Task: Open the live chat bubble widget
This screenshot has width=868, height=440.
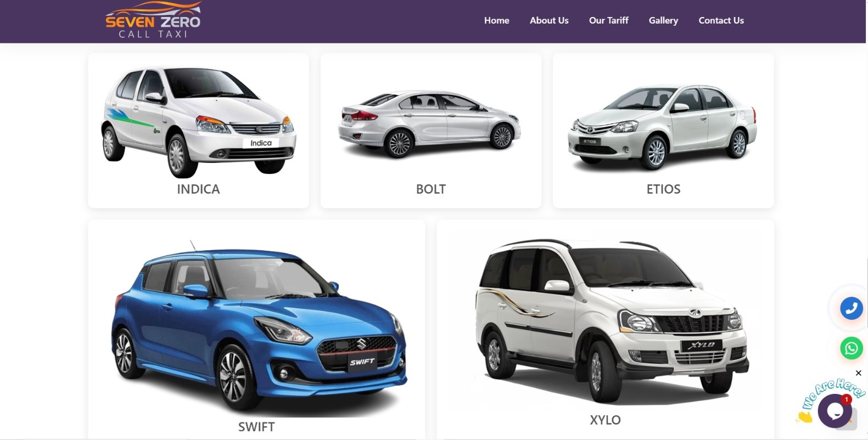Action: (x=835, y=411)
